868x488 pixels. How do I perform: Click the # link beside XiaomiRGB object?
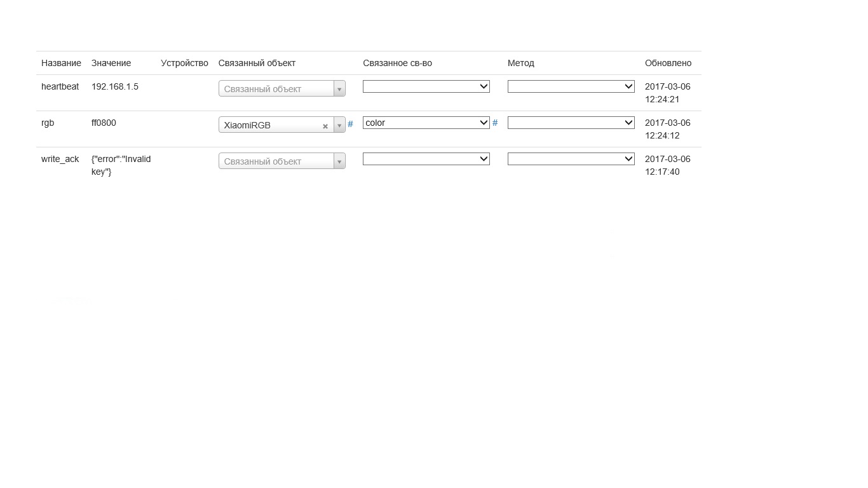point(350,124)
